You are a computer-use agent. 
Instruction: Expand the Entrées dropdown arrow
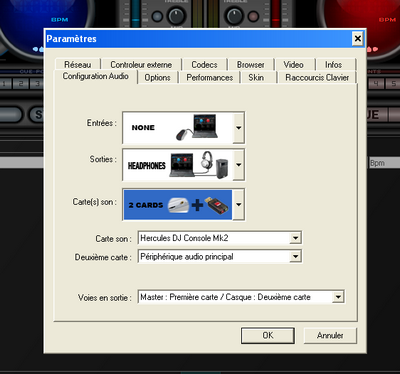click(x=239, y=128)
